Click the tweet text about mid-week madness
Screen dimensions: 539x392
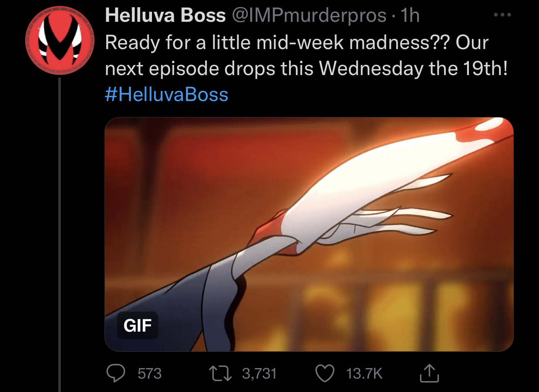[306, 55]
